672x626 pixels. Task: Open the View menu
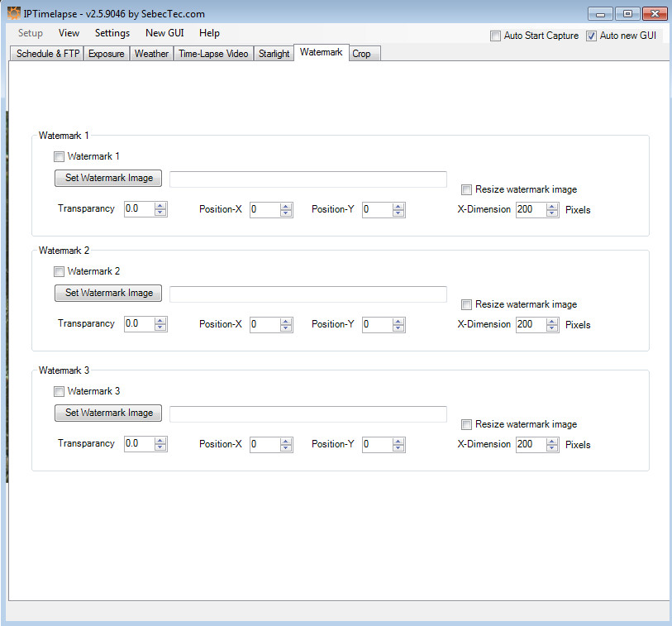tap(69, 33)
